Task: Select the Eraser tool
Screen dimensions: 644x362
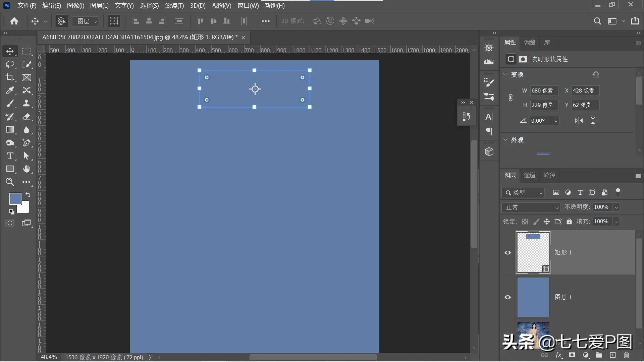Action: tap(26, 117)
